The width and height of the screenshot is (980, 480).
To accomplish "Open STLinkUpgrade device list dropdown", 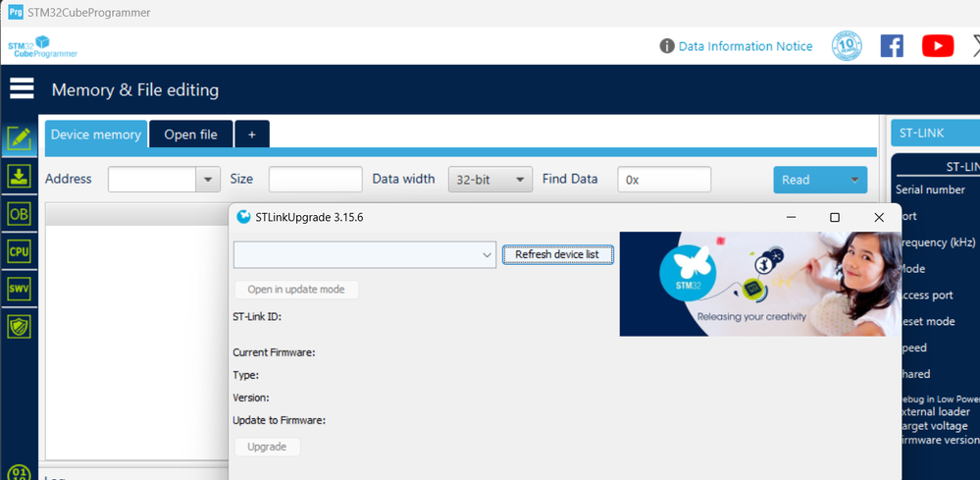I will tap(364, 255).
